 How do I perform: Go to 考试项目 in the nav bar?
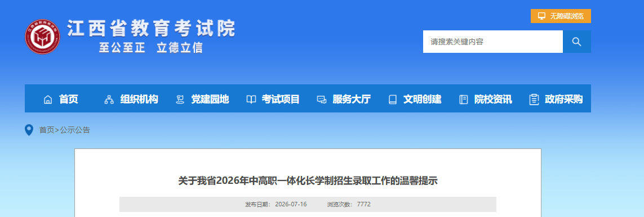tap(281, 99)
